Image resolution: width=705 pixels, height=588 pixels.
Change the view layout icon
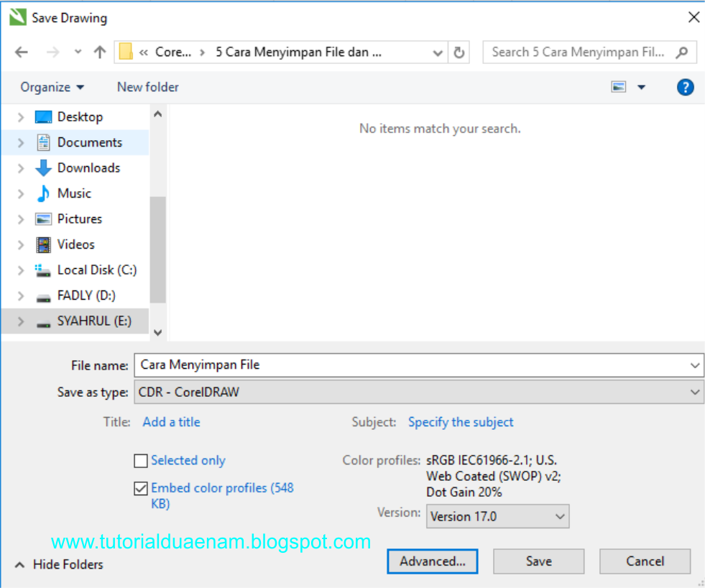pos(619,87)
